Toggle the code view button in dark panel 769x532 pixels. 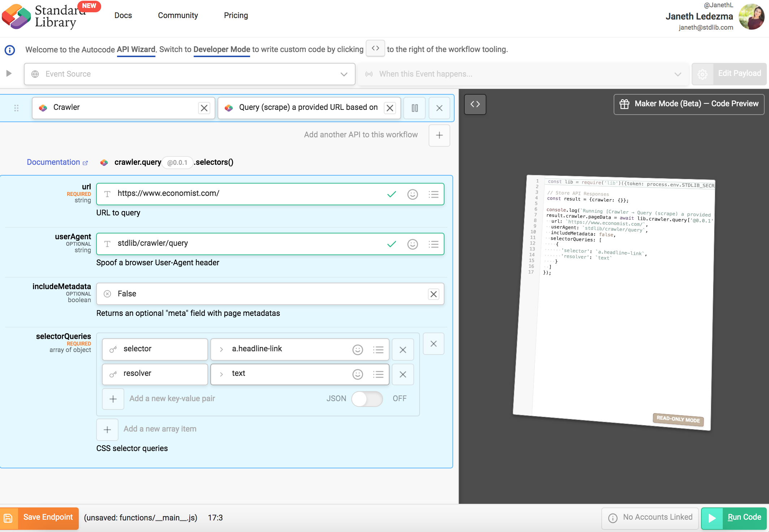pyautogui.click(x=475, y=104)
